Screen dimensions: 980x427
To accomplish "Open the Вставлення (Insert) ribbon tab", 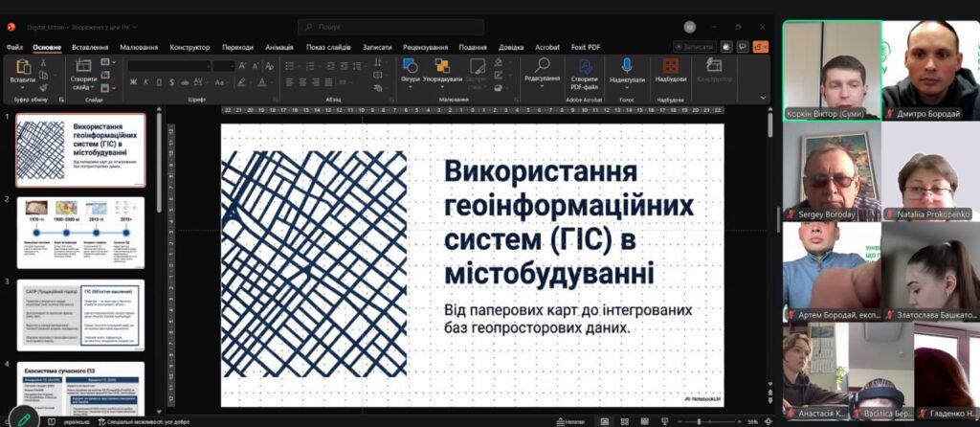I will pos(90,47).
